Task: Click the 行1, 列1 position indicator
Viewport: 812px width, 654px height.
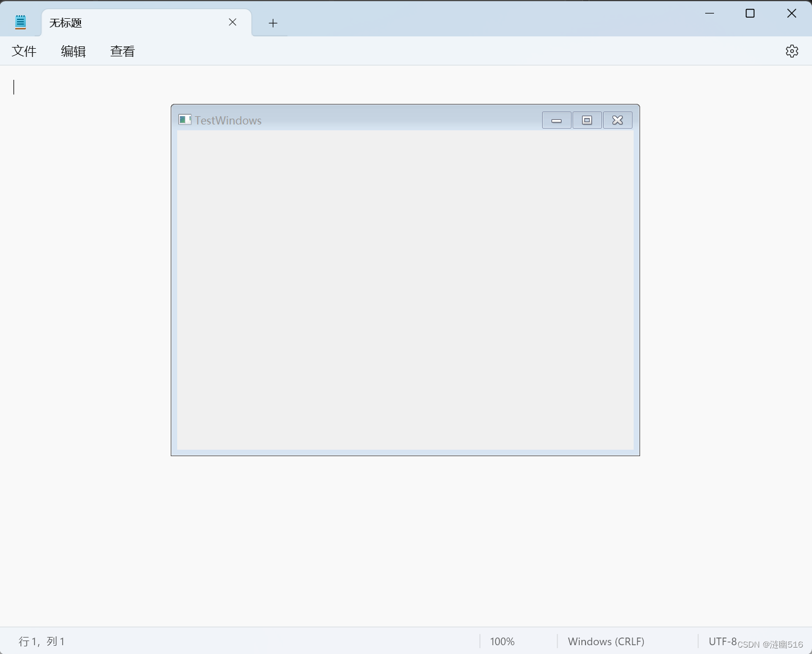Action: (41, 641)
